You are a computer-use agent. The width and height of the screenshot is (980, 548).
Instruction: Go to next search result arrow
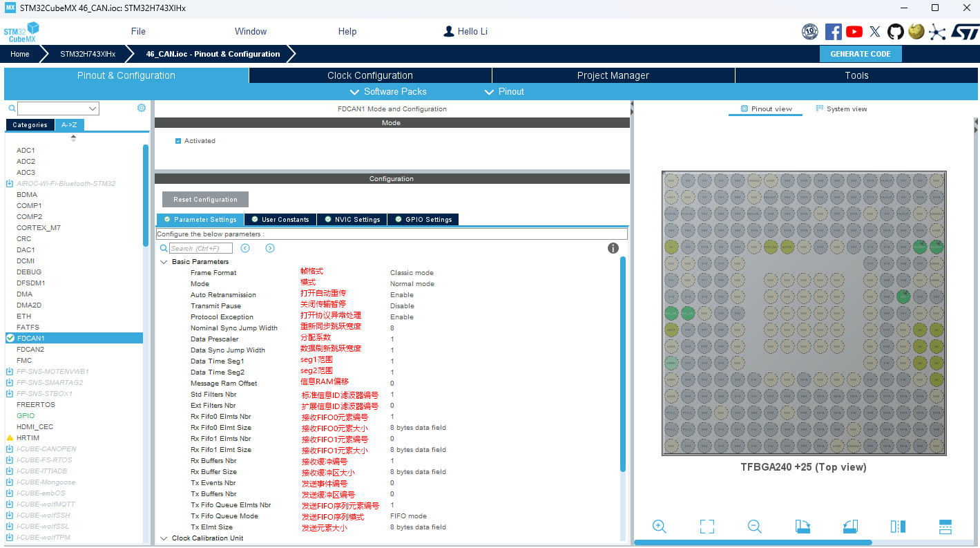pos(270,248)
